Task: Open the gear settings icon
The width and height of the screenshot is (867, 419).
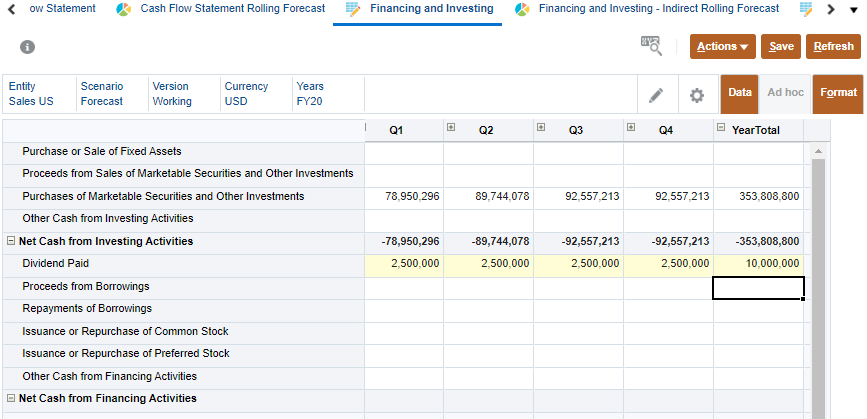Action: (x=697, y=95)
